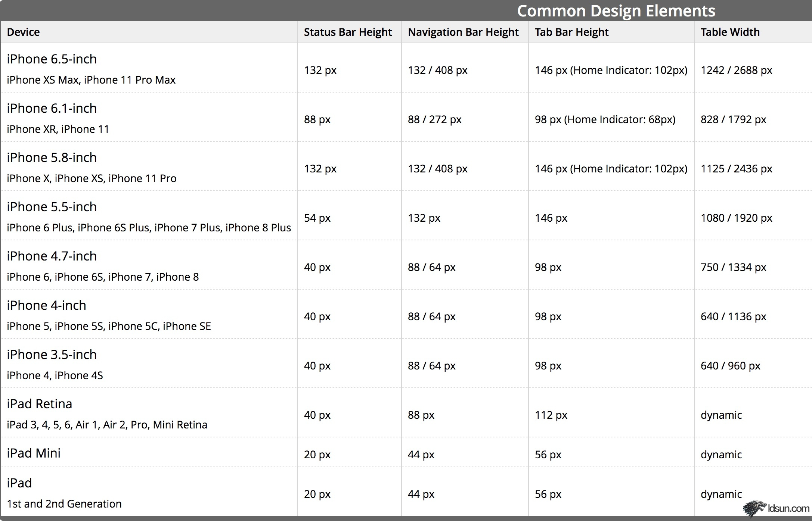Click the Table Width column header
Image resolution: width=812 pixels, height=521 pixels.
coord(730,32)
